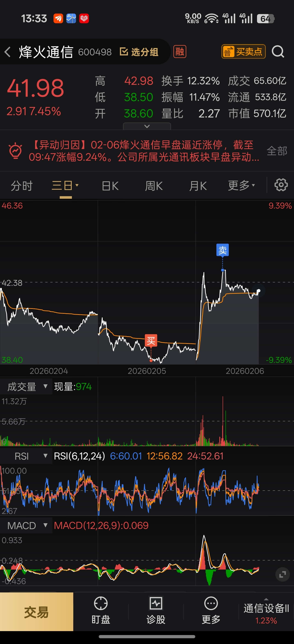Open the RSI indicator dropdown
This screenshot has height=644, width=294.
point(26,456)
